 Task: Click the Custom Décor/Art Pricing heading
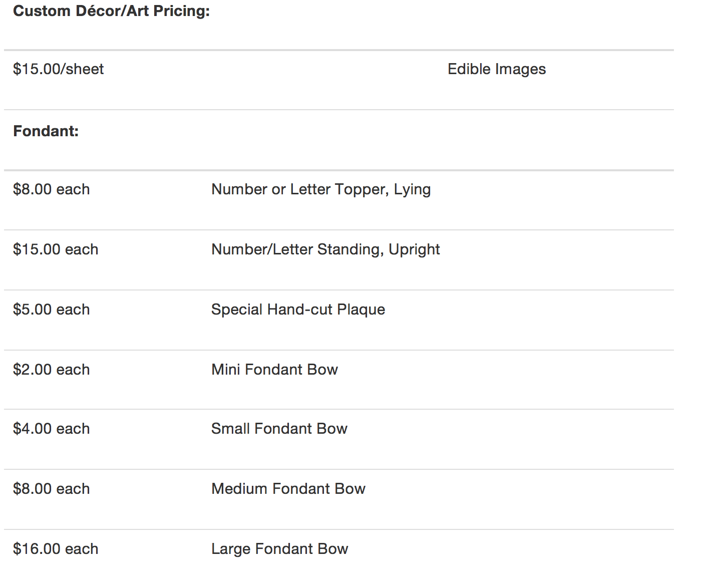pos(111,11)
